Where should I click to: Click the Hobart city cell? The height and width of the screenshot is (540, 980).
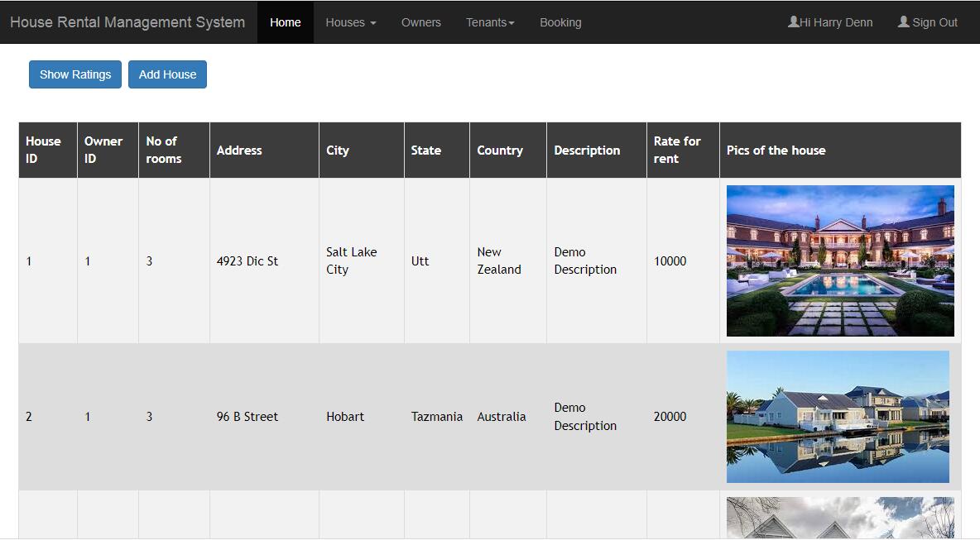(x=345, y=417)
